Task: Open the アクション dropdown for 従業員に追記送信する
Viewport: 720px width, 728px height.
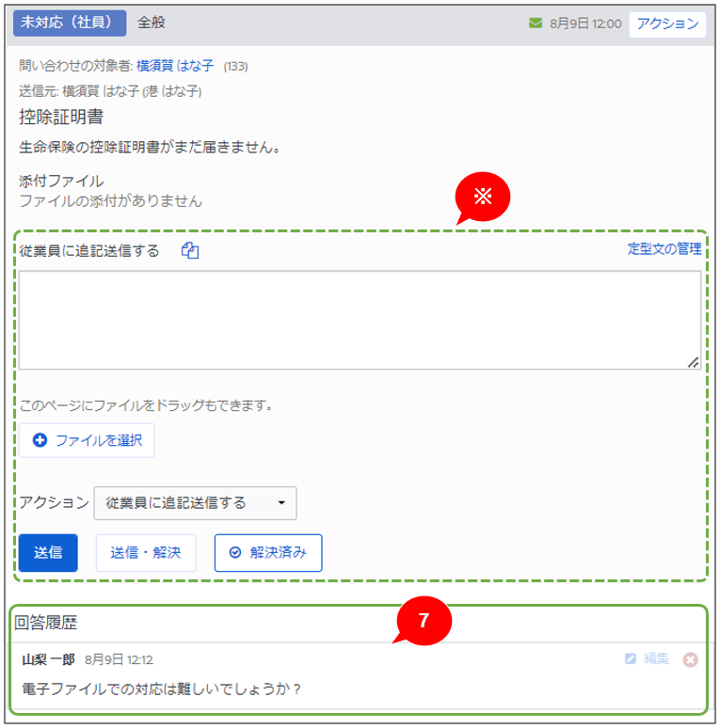Action: [x=195, y=503]
